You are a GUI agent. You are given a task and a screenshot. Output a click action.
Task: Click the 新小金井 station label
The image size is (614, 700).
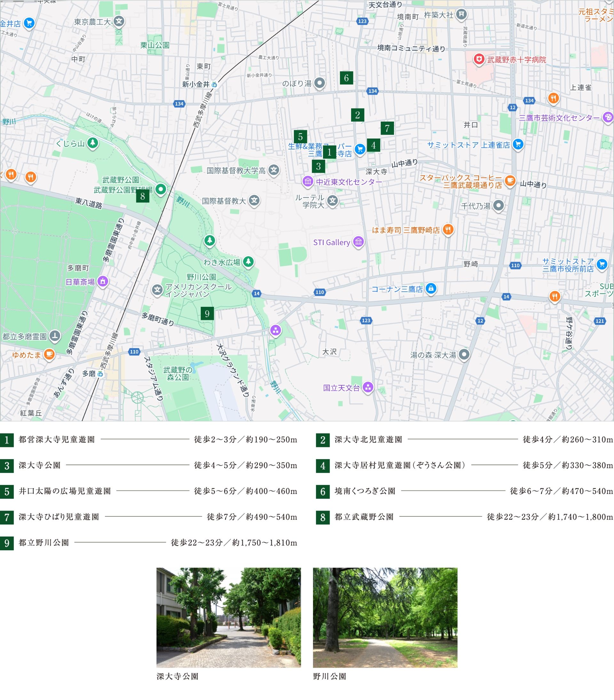pos(196,84)
